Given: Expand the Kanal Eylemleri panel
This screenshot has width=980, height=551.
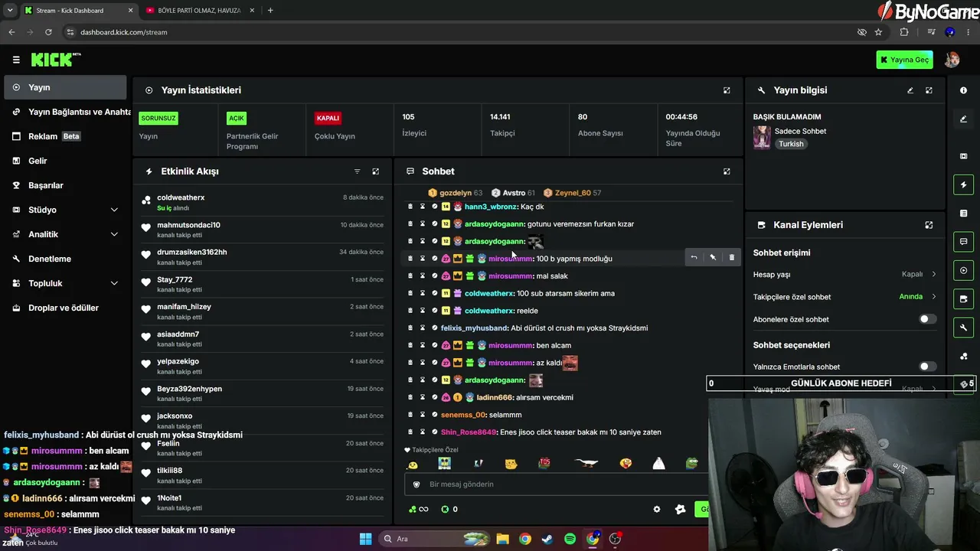Looking at the screenshot, I should [x=929, y=225].
